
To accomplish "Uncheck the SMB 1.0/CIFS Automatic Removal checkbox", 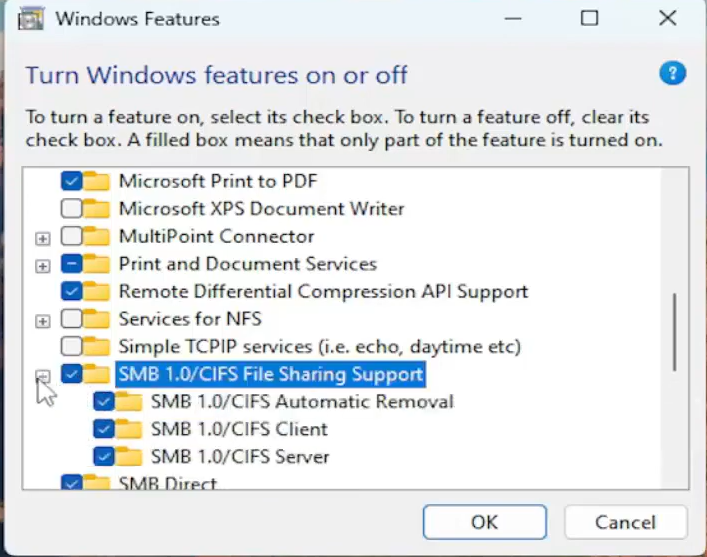I will coord(104,402).
